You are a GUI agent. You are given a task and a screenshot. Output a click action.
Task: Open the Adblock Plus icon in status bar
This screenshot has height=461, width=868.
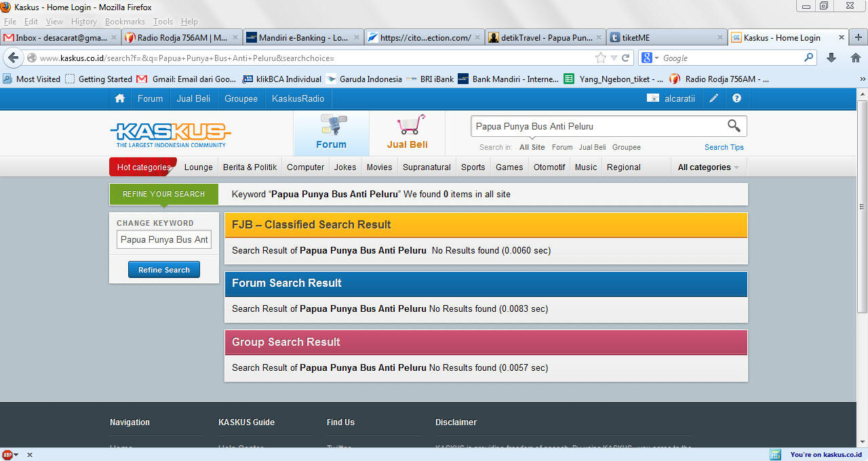point(7,455)
